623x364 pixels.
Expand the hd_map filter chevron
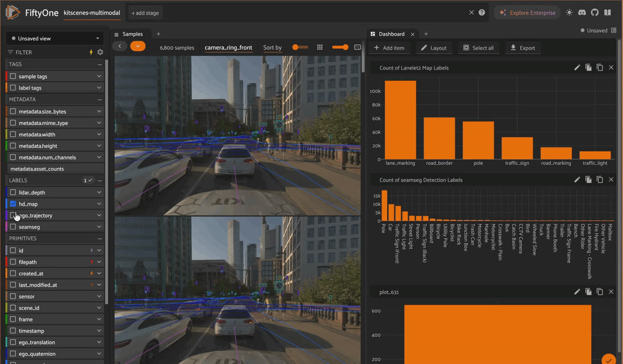point(99,204)
